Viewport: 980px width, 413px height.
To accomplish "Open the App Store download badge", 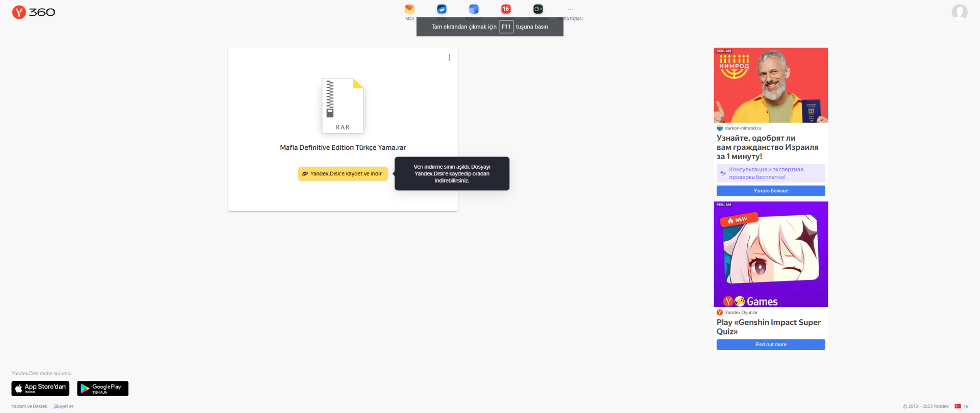I will point(40,389).
